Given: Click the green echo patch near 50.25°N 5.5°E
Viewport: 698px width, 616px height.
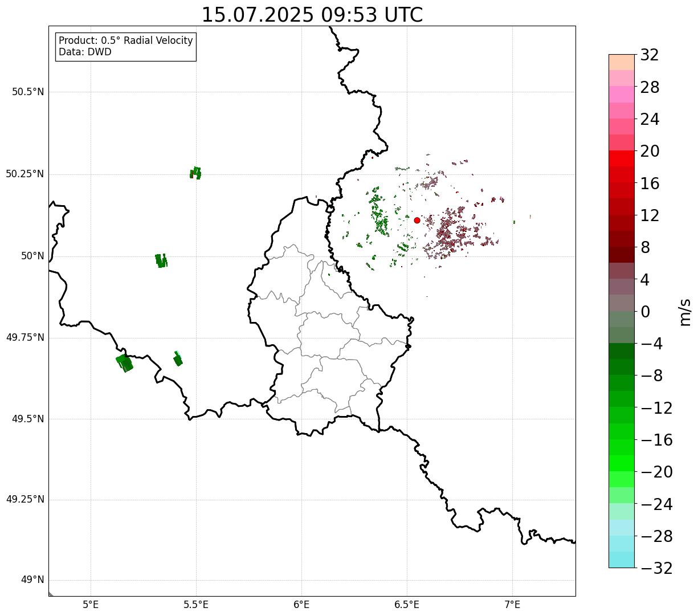Looking at the screenshot, I should (195, 173).
